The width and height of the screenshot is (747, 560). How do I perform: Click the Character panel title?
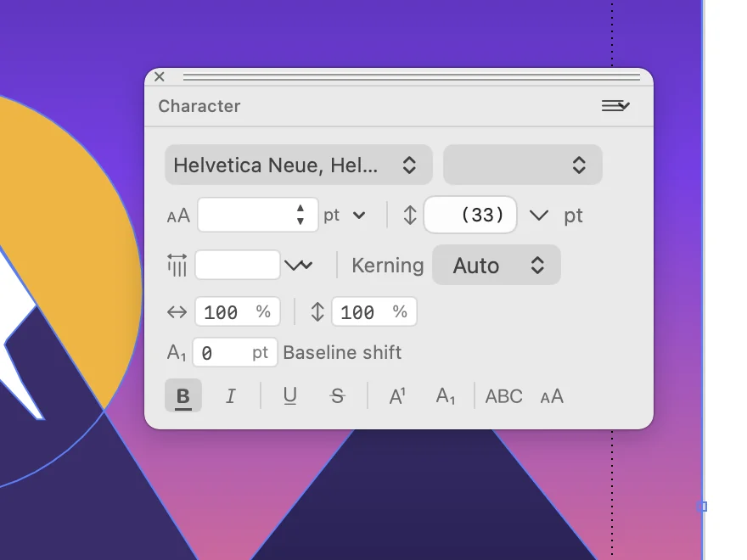(x=199, y=106)
